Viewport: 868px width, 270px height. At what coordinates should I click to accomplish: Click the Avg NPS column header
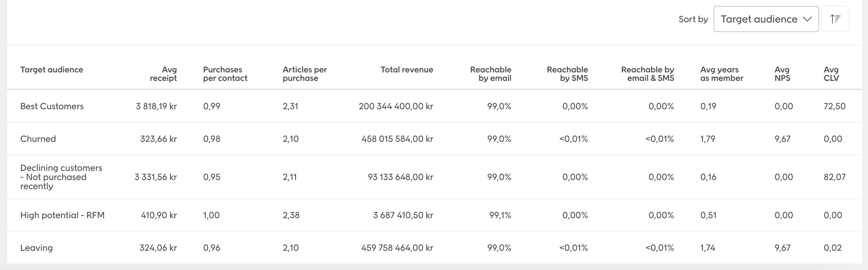pos(782,74)
